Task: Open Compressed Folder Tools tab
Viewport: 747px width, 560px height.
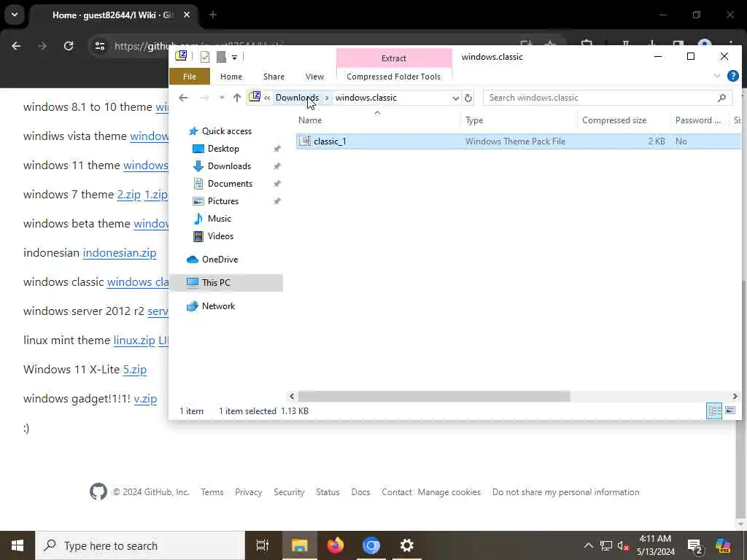Action: click(393, 76)
